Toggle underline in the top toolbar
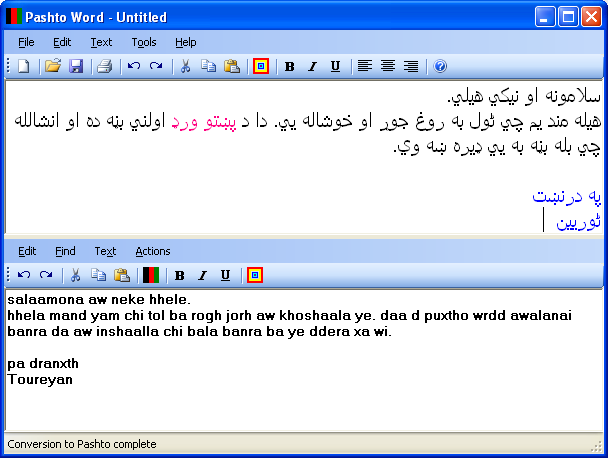The image size is (608, 458). [335, 67]
